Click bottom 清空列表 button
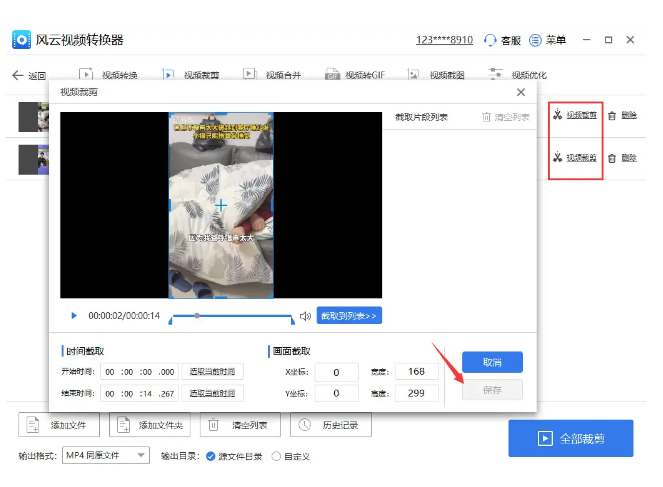This screenshot has height=487, width=663. (x=240, y=425)
